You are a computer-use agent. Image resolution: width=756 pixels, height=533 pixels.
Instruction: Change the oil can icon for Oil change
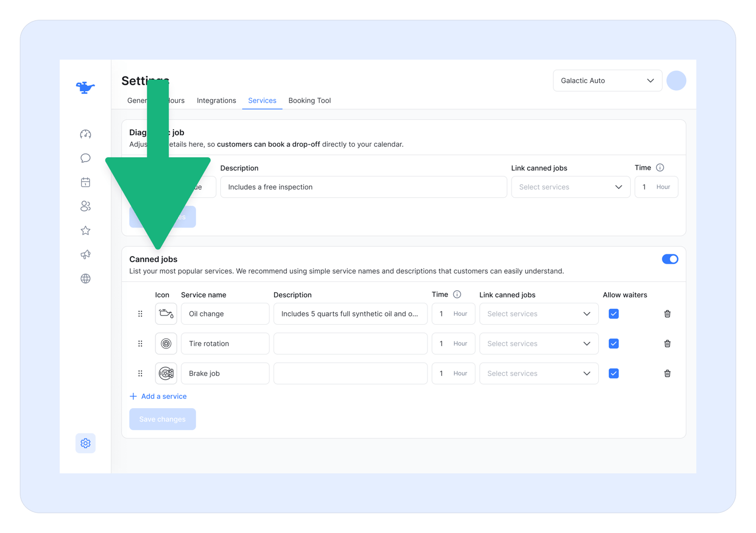tap(166, 313)
